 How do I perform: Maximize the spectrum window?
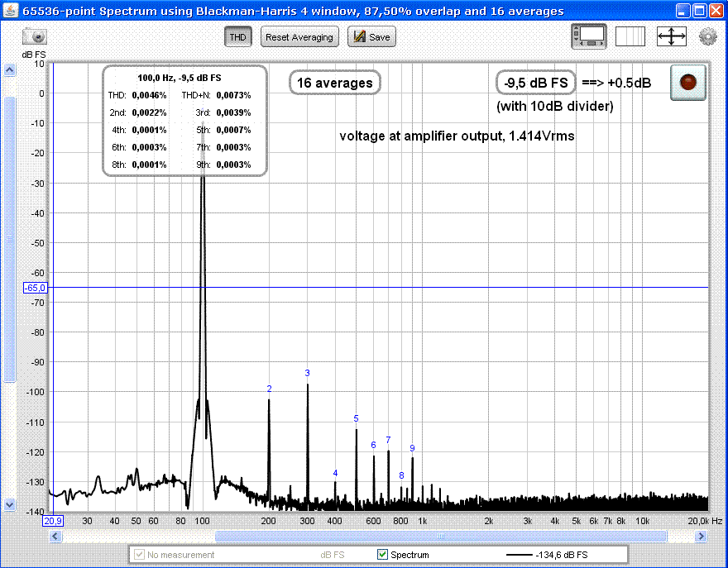point(700,11)
